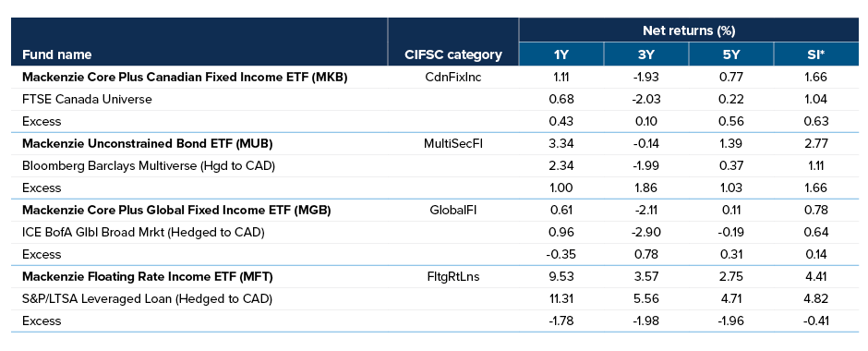Image resolution: width=868 pixels, height=351 pixels.
Task: Select Mackenzie Unconstrained Bond ETF (MUB) row
Action: tap(435, 144)
